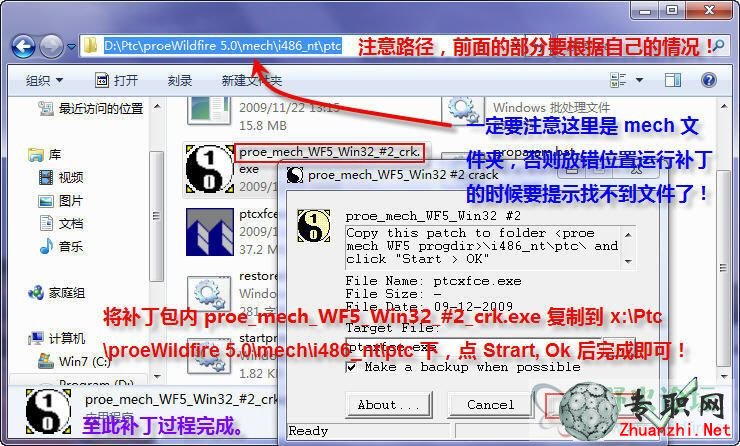Click the folder icon in address bar
The width and height of the screenshot is (740, 446).
pos(90,46)
